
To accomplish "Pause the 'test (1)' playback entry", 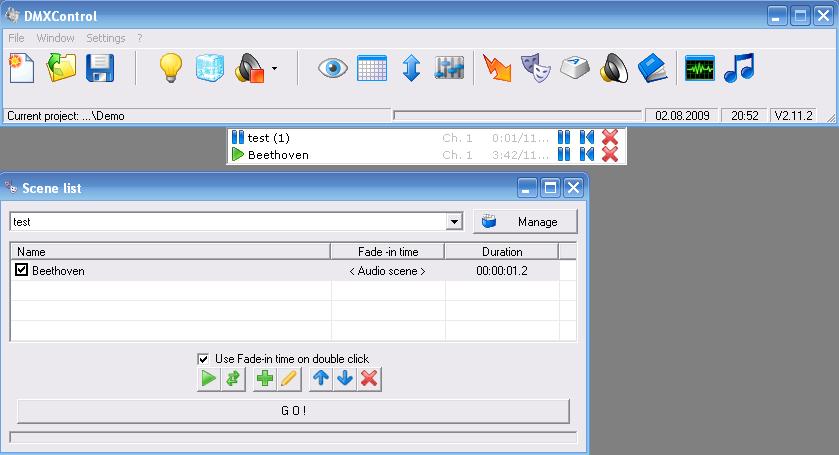I will [x=564, y=138].
